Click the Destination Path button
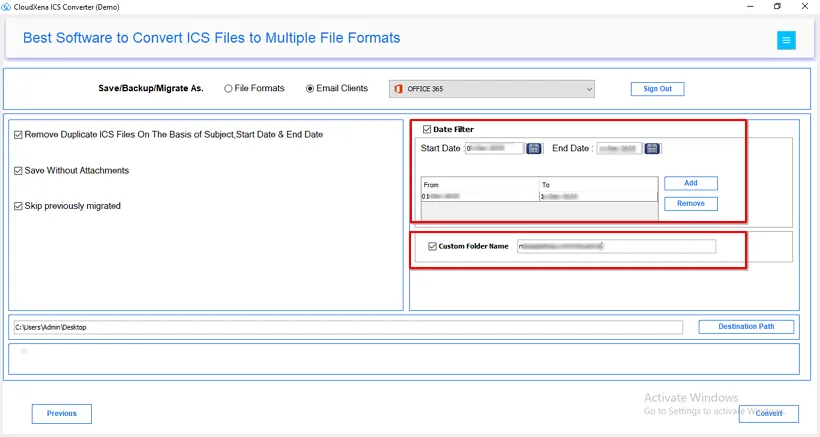Image resolution: width=820 pixels, height=437 pixels. tap(746, 327)
